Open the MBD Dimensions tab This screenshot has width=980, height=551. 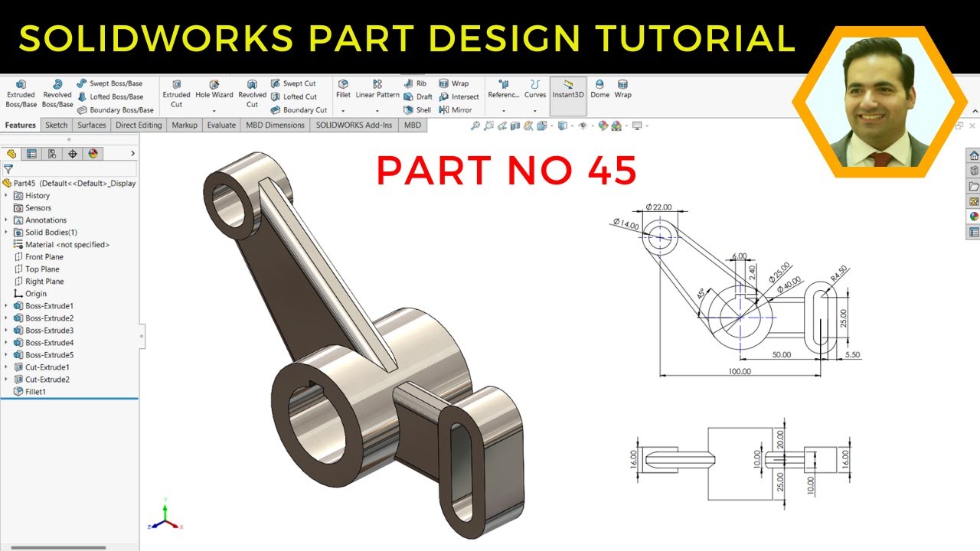pos(275,125)
